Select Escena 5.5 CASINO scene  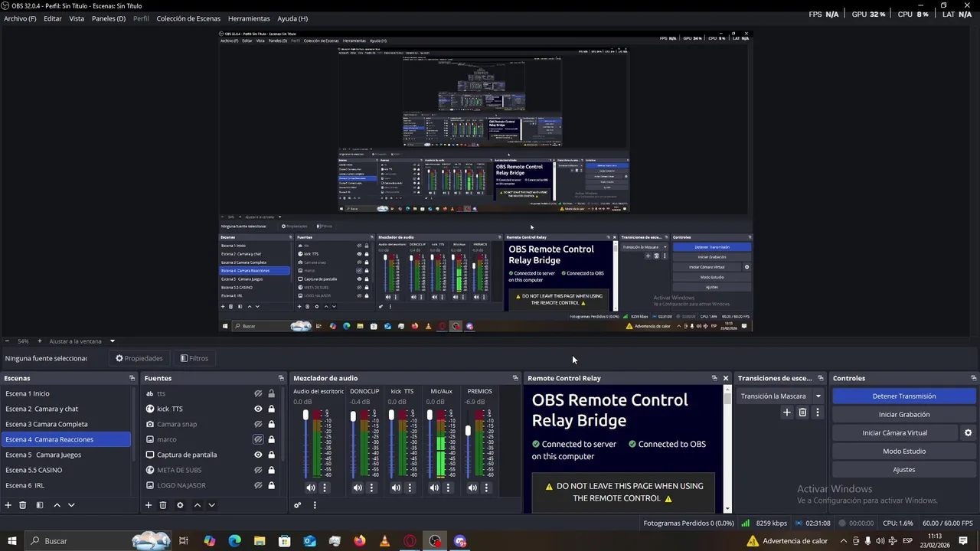[x=66, y=470]
